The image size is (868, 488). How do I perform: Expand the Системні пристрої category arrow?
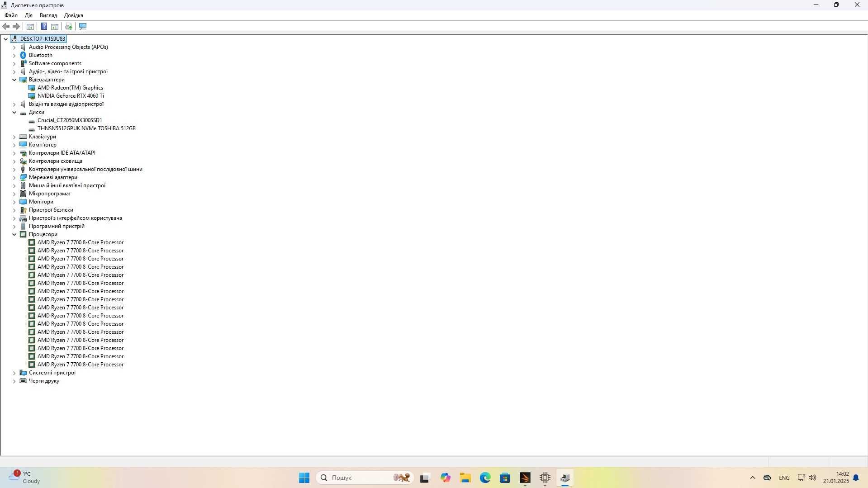click(14, 373)
